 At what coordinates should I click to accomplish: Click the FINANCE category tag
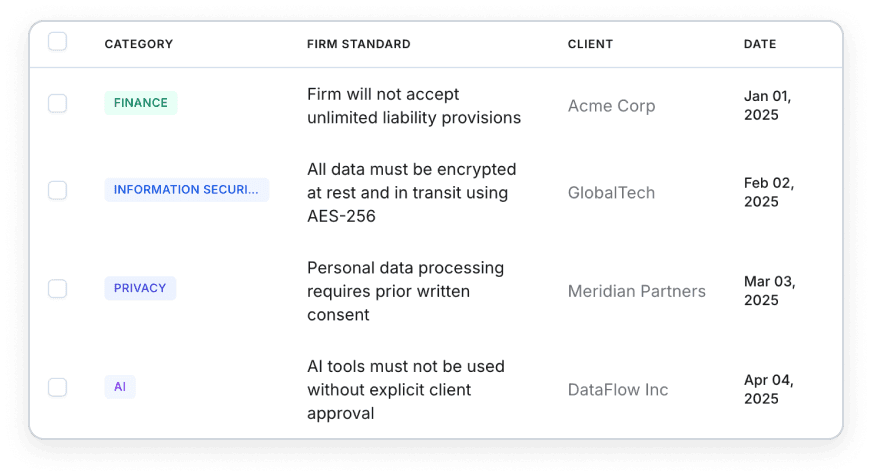141,103
